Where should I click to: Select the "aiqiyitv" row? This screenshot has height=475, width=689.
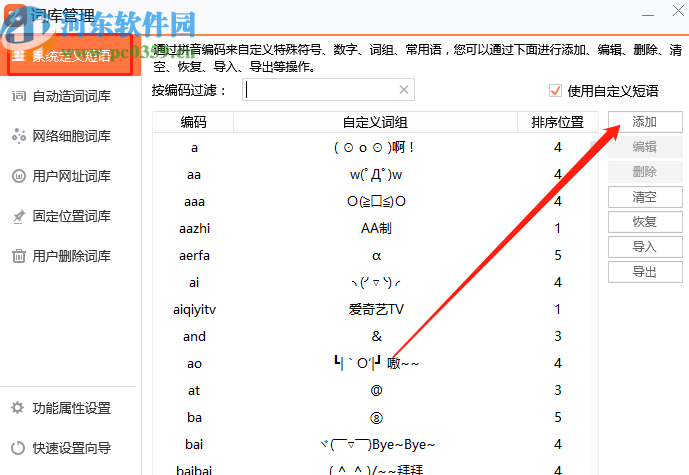372,309
